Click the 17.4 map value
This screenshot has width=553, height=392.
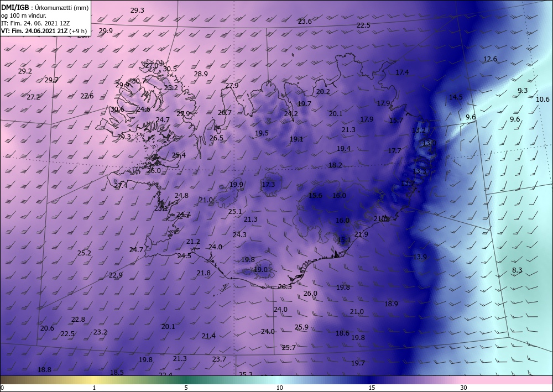(x=402, y=72)
